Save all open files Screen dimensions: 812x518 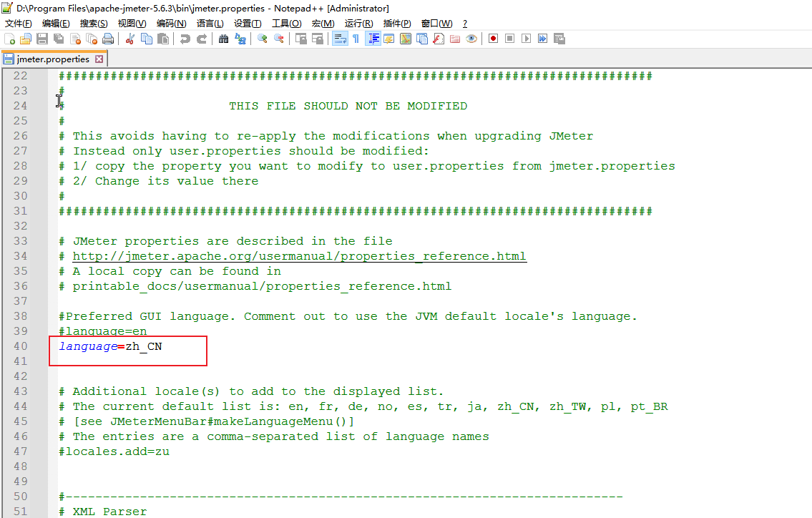(x=58, y=39)
